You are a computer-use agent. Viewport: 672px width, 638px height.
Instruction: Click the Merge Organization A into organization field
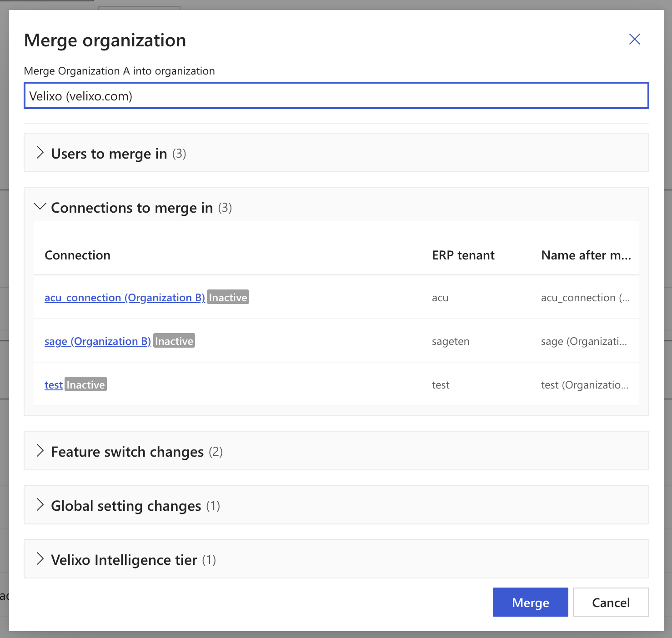click(336, 95)
